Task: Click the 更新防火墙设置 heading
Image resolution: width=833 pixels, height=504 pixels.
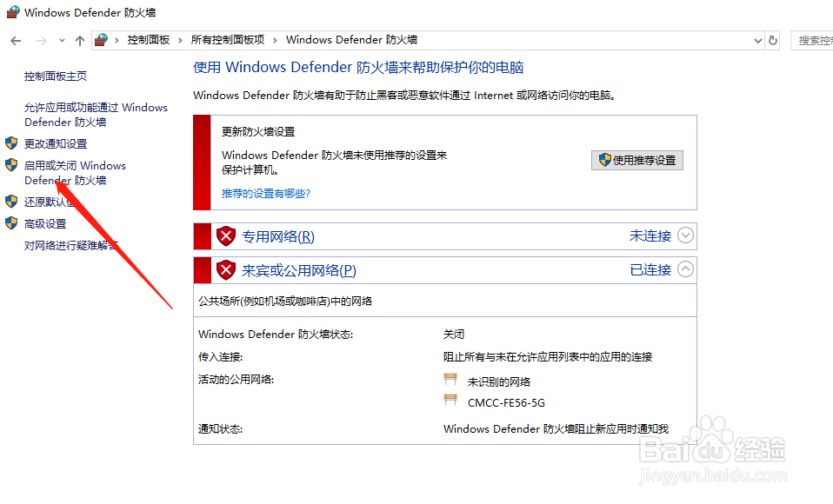Action: coord(258,132)
